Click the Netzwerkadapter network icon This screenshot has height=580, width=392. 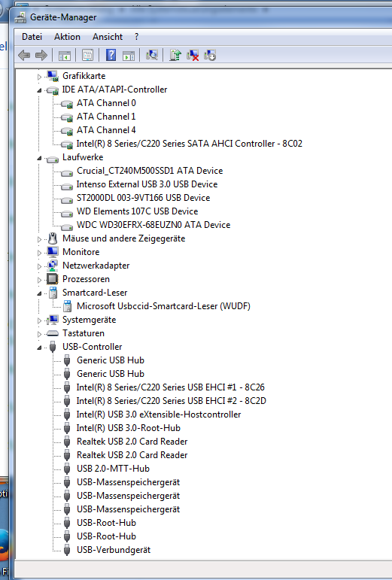click(x=53, y=266)
